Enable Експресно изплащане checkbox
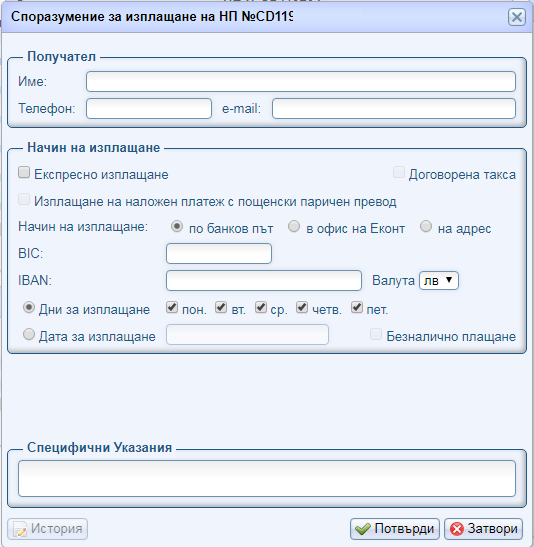Screen dimensions: 534x547 (24, 172)
